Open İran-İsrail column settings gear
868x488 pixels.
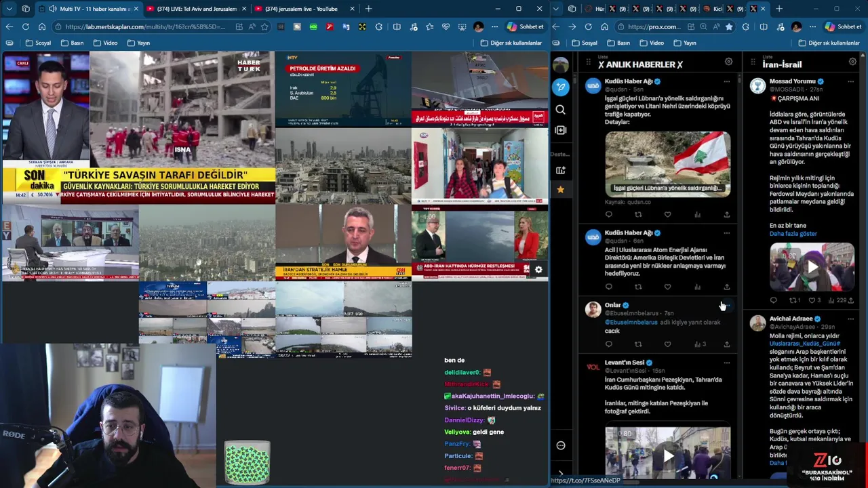click(852, 62)
